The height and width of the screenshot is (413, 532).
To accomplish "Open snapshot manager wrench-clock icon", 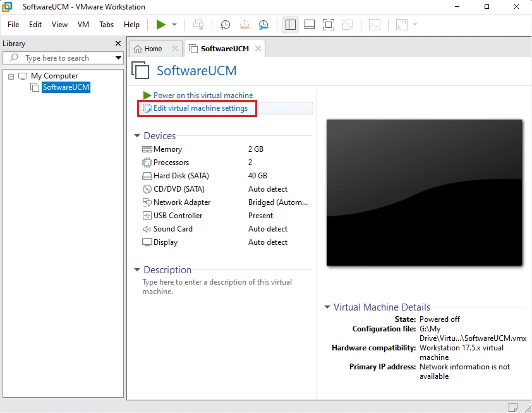I will (263, 25).
